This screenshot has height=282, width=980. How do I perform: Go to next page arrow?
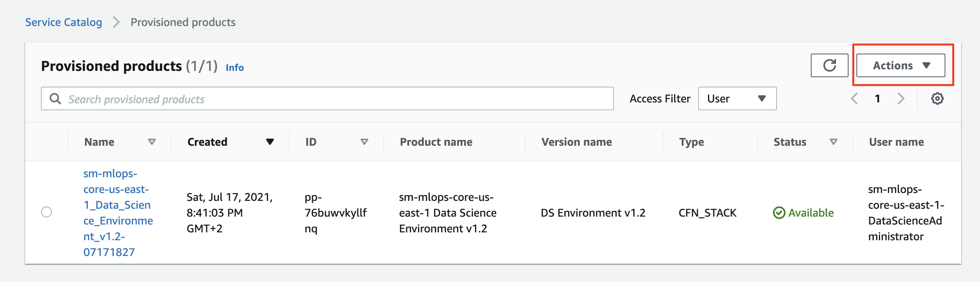[x=901, y=98]
